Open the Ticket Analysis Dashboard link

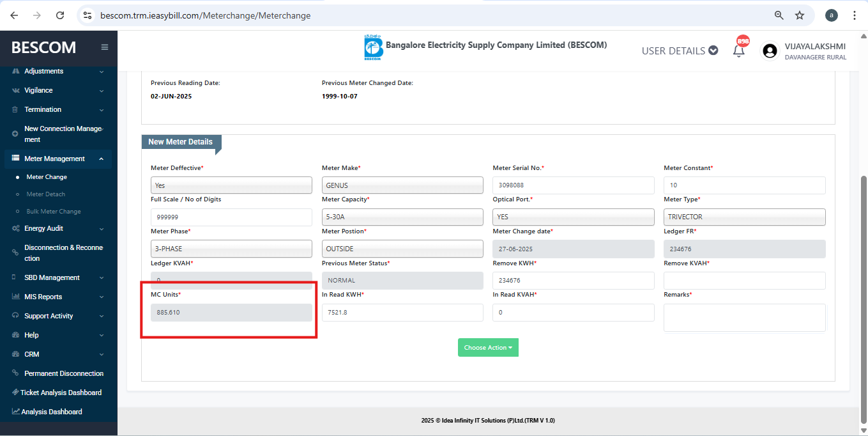pyautogui.click(x=61, y=393)
